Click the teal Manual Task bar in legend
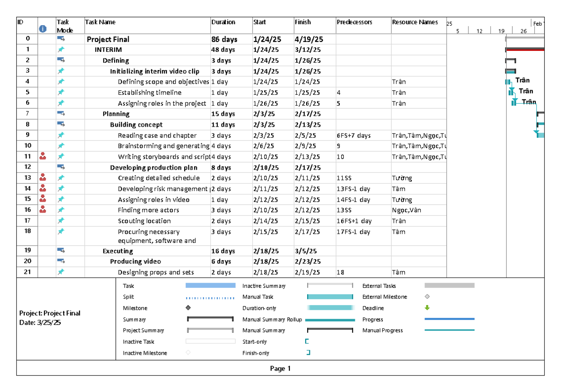561x392 pixels. point(330,297)
